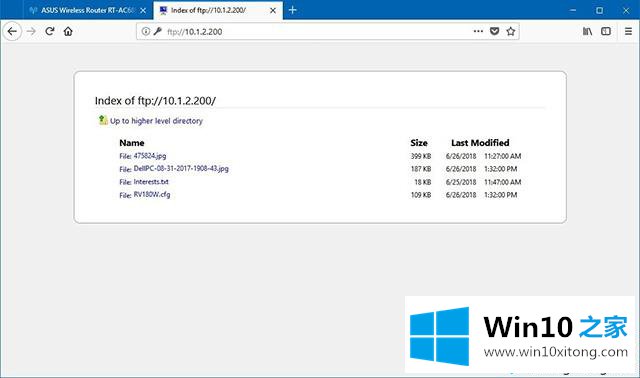Sort listing by Last Modified header
This screenshot has height=378, width=640.
point(480,143)
